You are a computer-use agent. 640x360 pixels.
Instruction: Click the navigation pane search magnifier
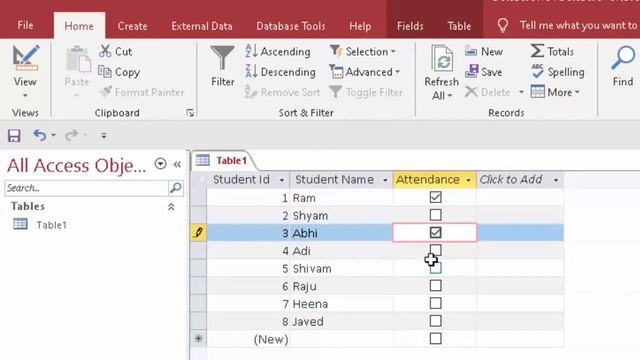[x=176, y=188]
